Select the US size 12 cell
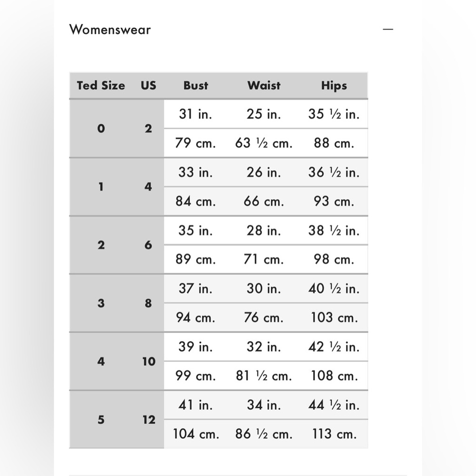This screenshot has width=476, height=476. tap(149, 419)
